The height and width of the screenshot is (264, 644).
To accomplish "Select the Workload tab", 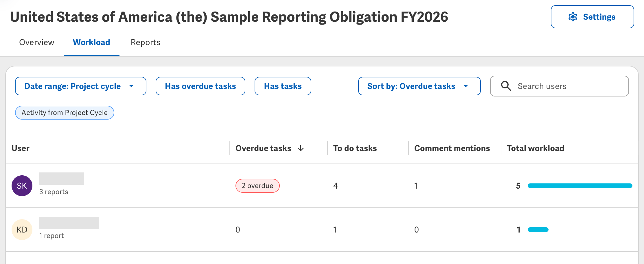I will [91, 42].
